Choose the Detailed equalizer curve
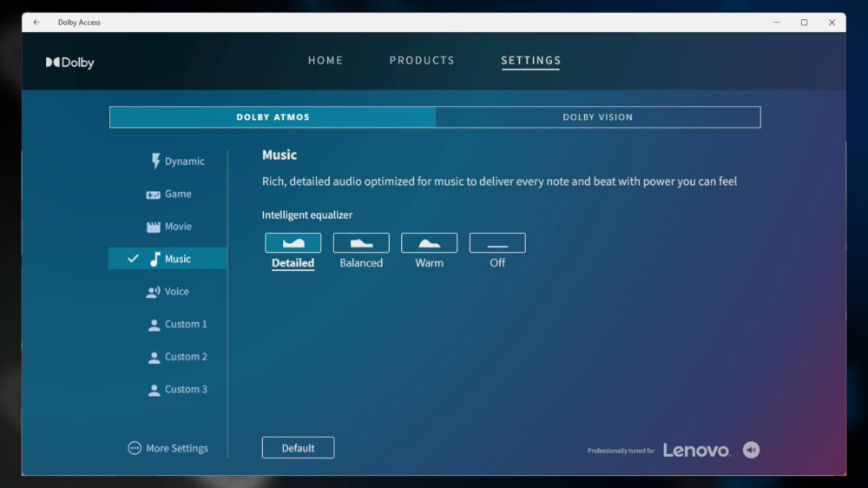 pyautogui.click(x=293, y=242)
